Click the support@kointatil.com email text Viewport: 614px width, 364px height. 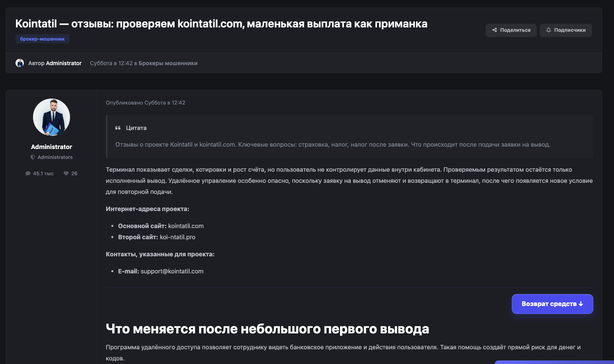click(172, 271)
